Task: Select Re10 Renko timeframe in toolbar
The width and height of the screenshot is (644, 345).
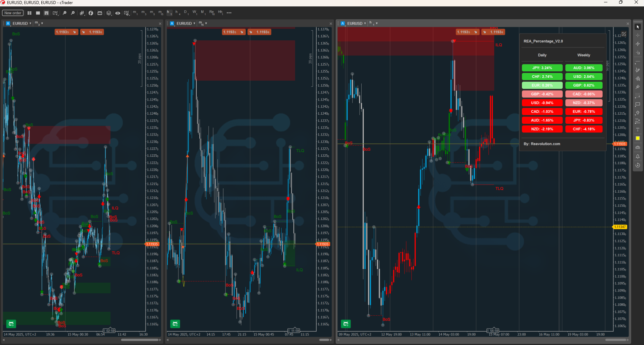Action: (x=212, y=13)
